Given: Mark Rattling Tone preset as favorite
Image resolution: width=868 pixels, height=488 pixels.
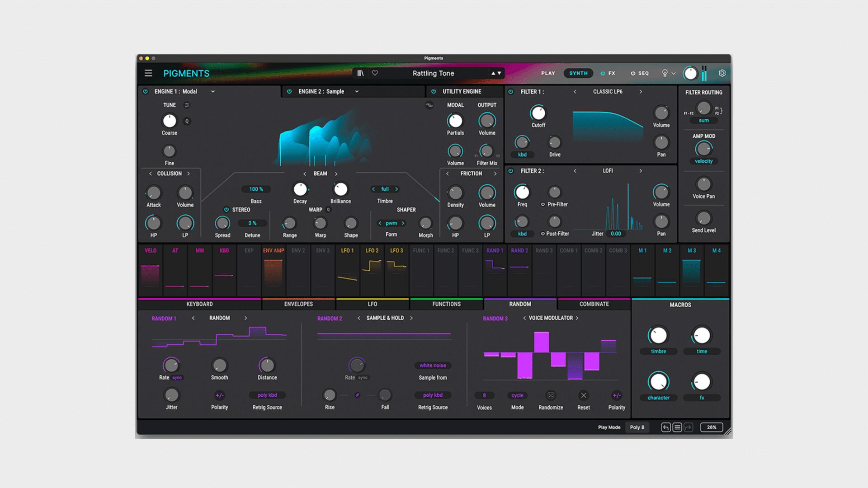Looking at the screenshot, I should pos(375,73).
